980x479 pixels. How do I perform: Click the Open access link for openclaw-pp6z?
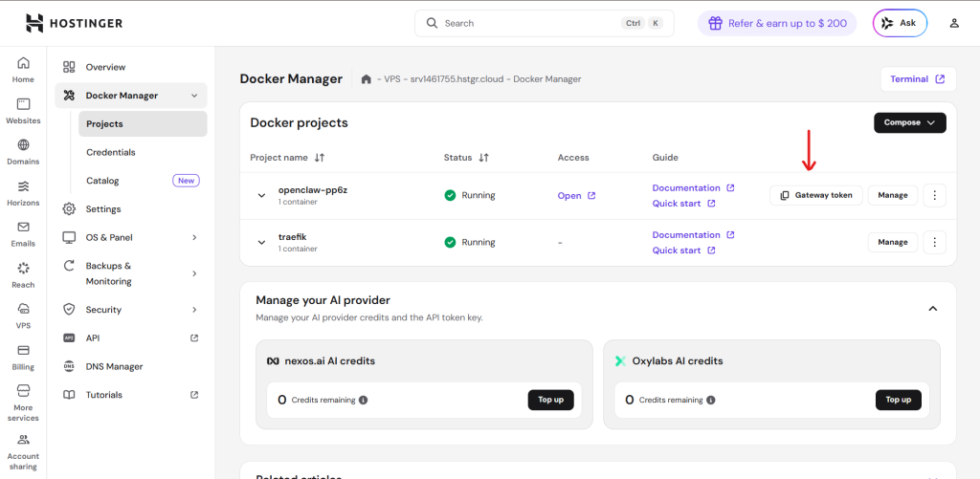tap(576, 195)
